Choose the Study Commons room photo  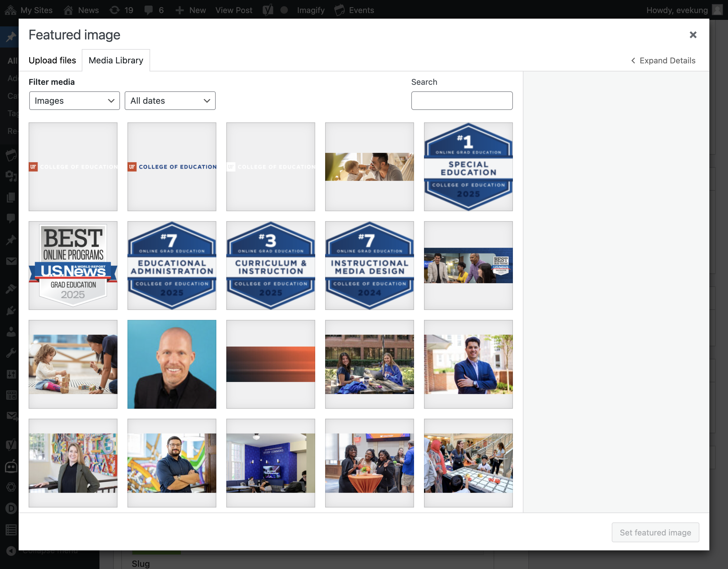(271, 463)
